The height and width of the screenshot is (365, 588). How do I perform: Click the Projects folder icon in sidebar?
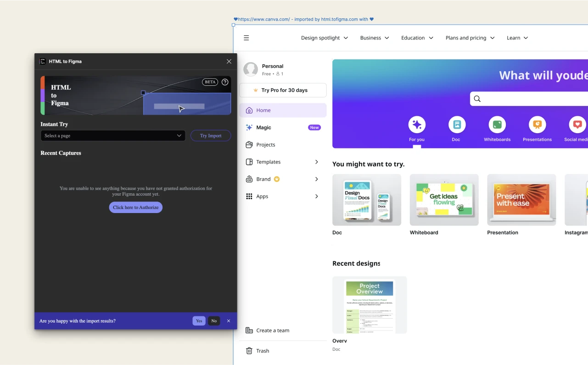(249, 145)
